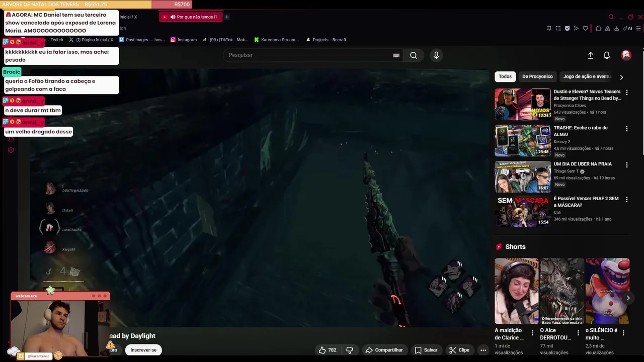Dislike the video with the thumbs down
Viewport: 644px width, 362px height.
coord(350,350)
